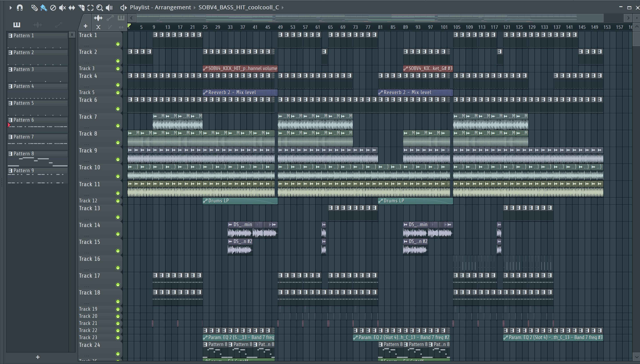Toggle the snap magnet icon
This screenshot has width=640, height=364.
[20, 8]
